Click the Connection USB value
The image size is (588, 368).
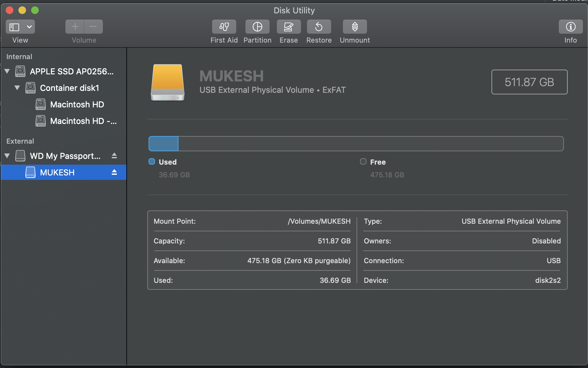click(554, 261)
